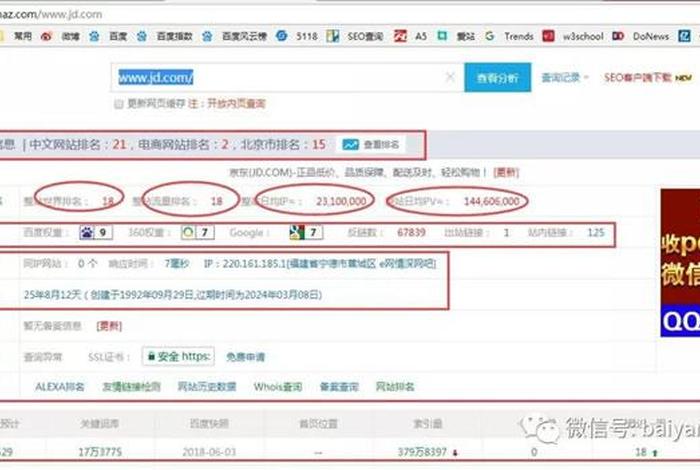Click the 首页位置 column header
Viewport: 700px width, 470px height.
(x=318, y=424)
